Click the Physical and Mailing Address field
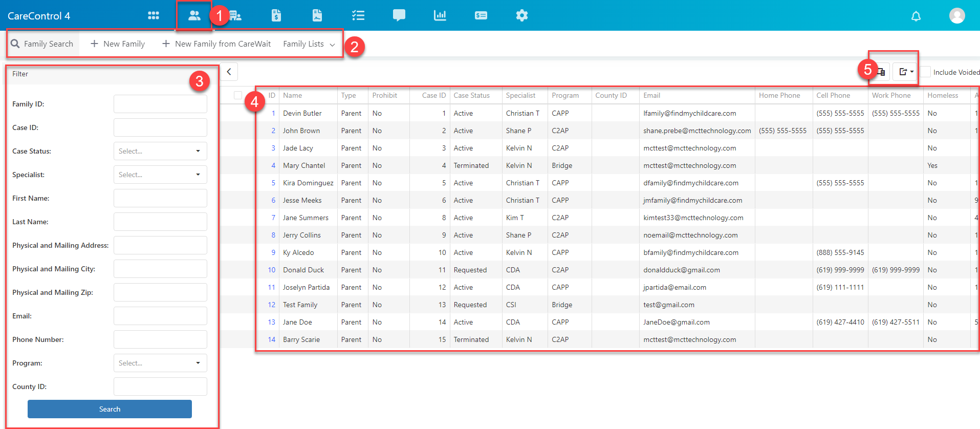980x429 pixels. 160,245
